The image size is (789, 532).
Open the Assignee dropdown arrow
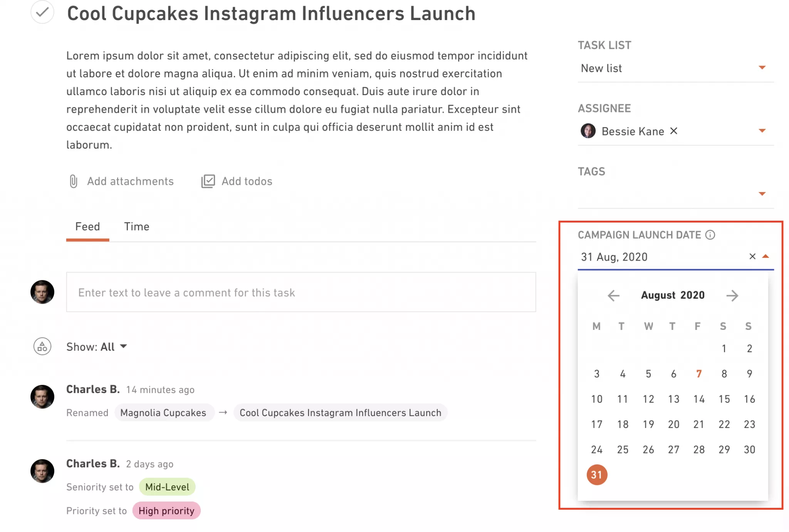click(x=762, y=131)
